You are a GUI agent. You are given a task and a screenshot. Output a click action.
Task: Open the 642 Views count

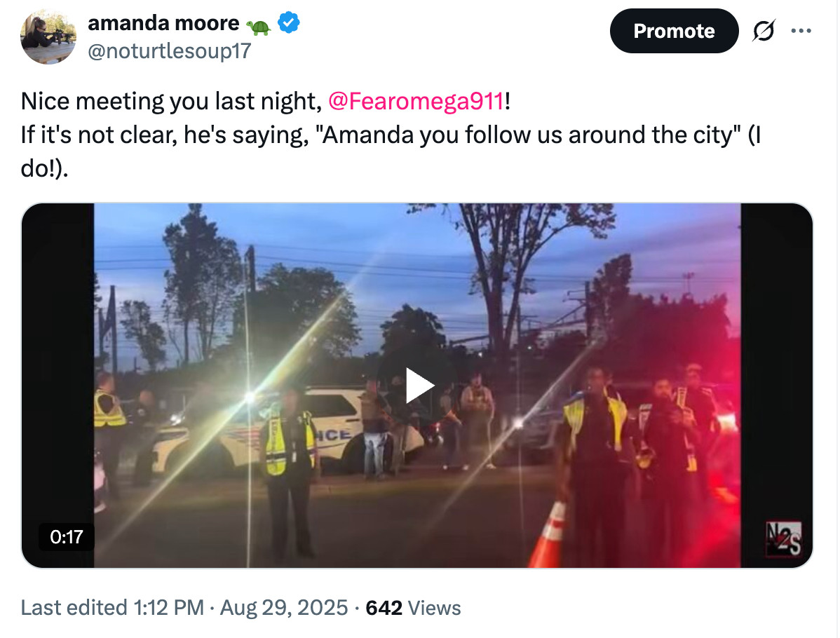coord(413,608)
